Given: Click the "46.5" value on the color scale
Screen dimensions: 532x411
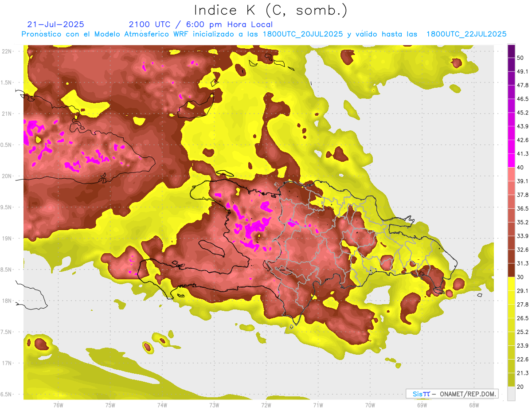Looking at the screenshot, I should click(x=522, y=99).
